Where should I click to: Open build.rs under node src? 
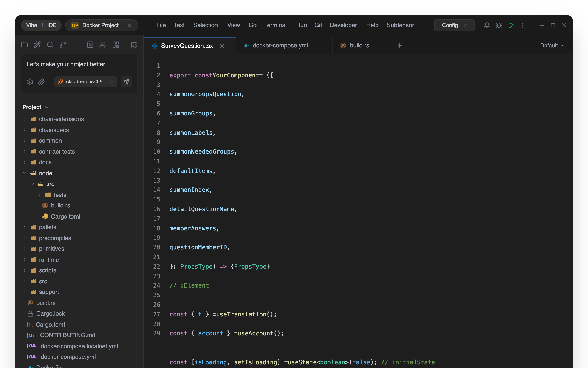click(x=60, y=206)
